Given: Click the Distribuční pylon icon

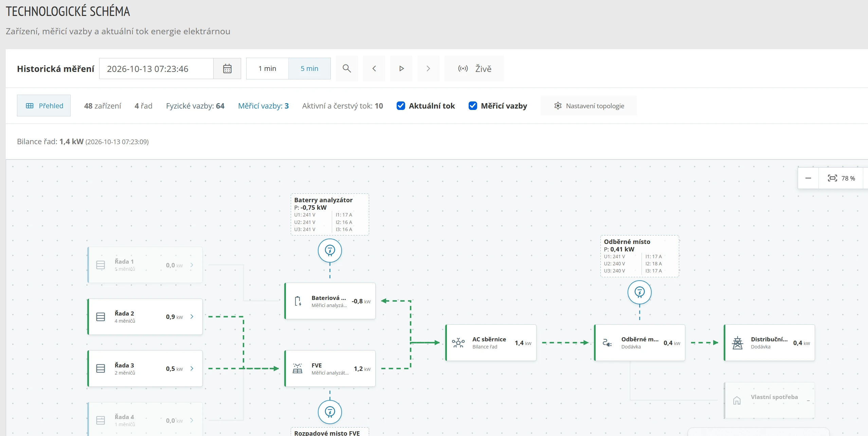Looking at the screenshot, I should [x=737, y=343].
